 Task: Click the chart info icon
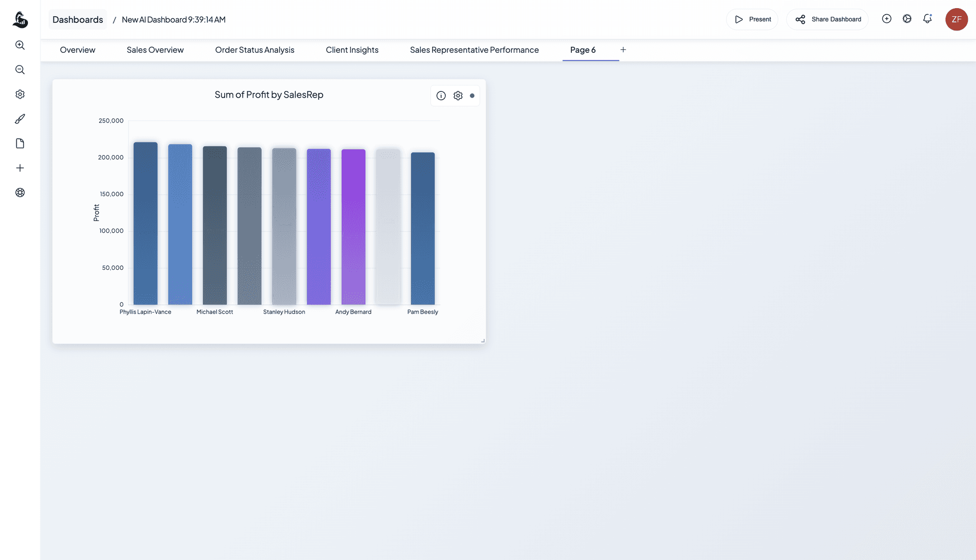coord(441,96)
